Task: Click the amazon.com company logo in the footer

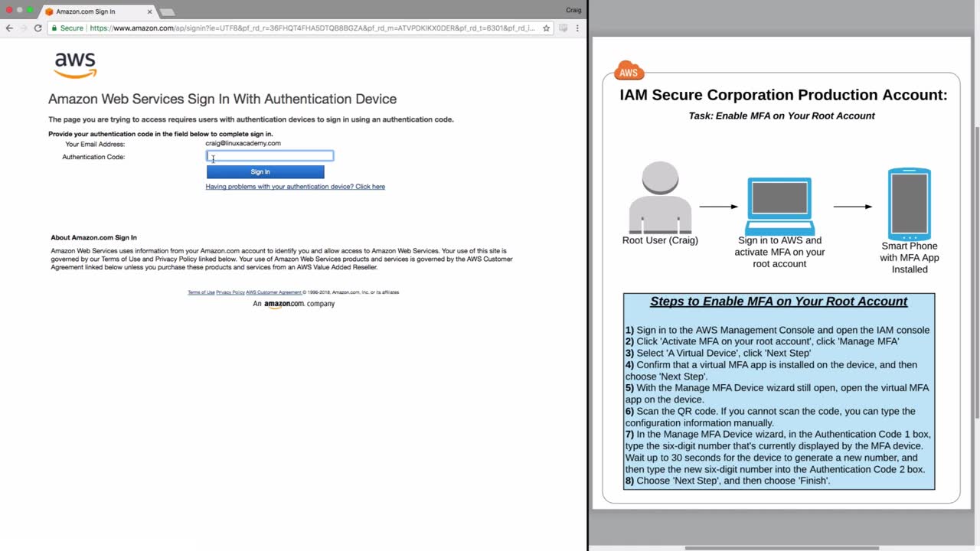Action: click(284, 304)
